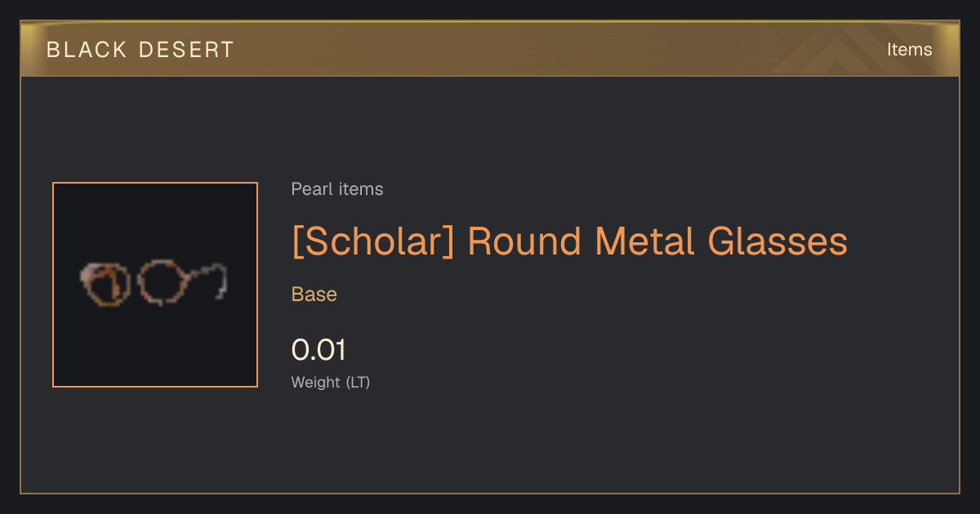Image resolution: width=980 pixels, height=514 pixels.
Task: Click the glasses temple arm in icon
Action: (x=208, y=277)
